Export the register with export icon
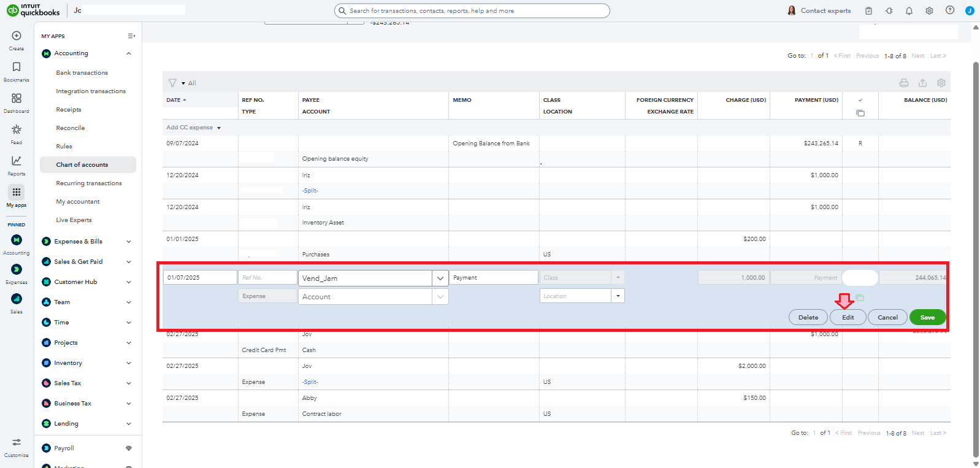The width and height of the screenshot is (980, 468). pos(922,83)
